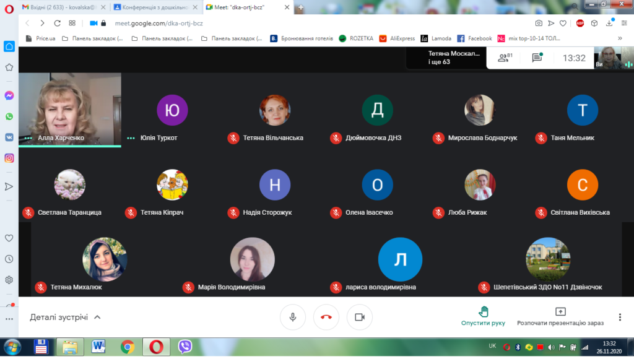Image resolution: width=634 pixels, height=364 pixels.
Task: Open Instagram in the Opera sidebar
Action: 9,158
